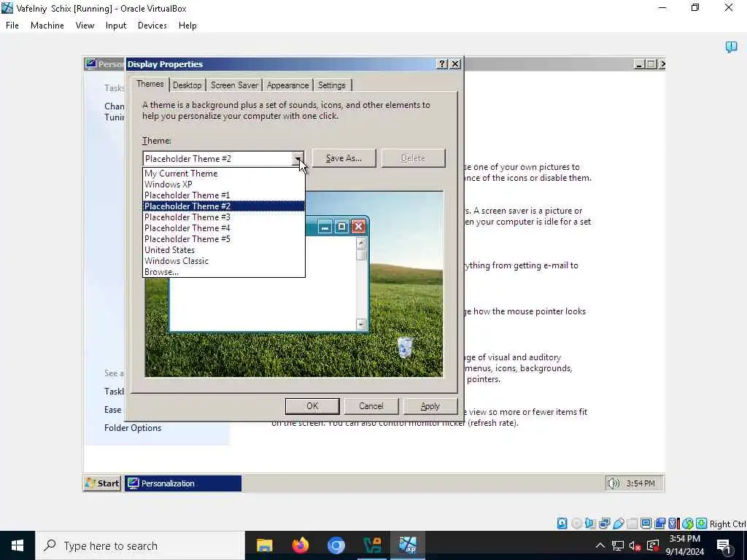This screenshot has height=560, width=747.
Task: Open File Explorer from host taskbar
Action: [x=264, y=545]
